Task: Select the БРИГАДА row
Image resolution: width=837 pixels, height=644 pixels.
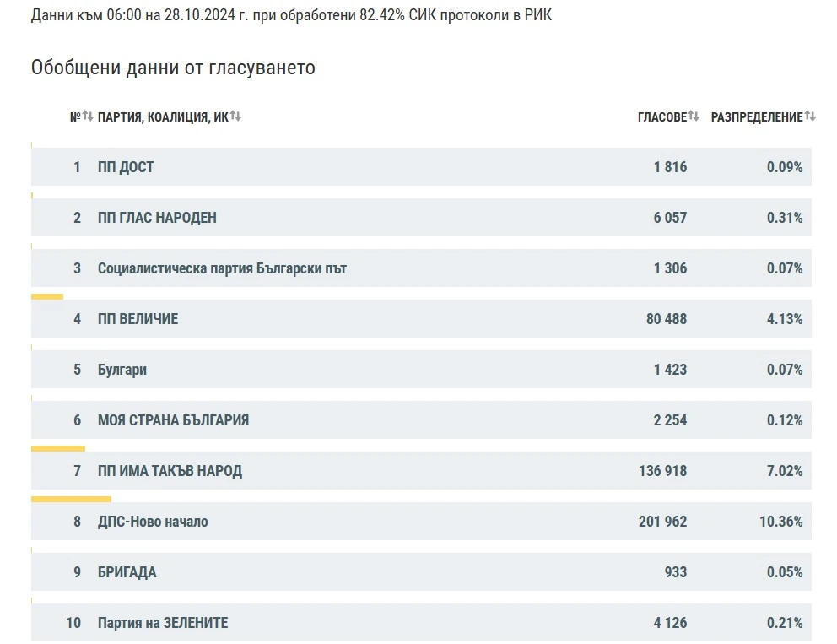Action: click(421, 572)
